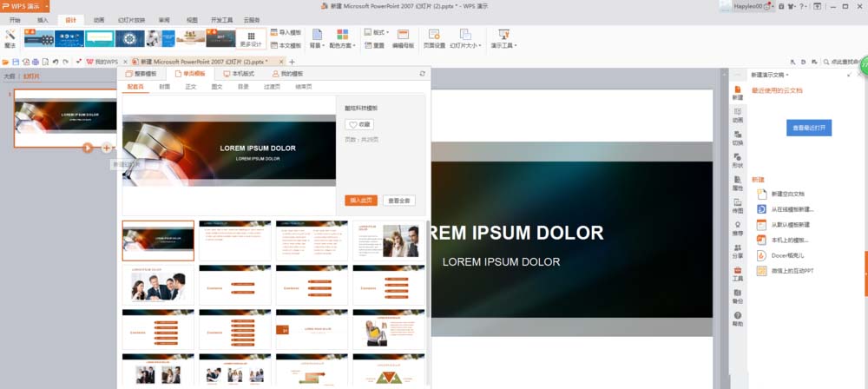Open 页面设置 page setup
The image size is (868, 389).
434,38
